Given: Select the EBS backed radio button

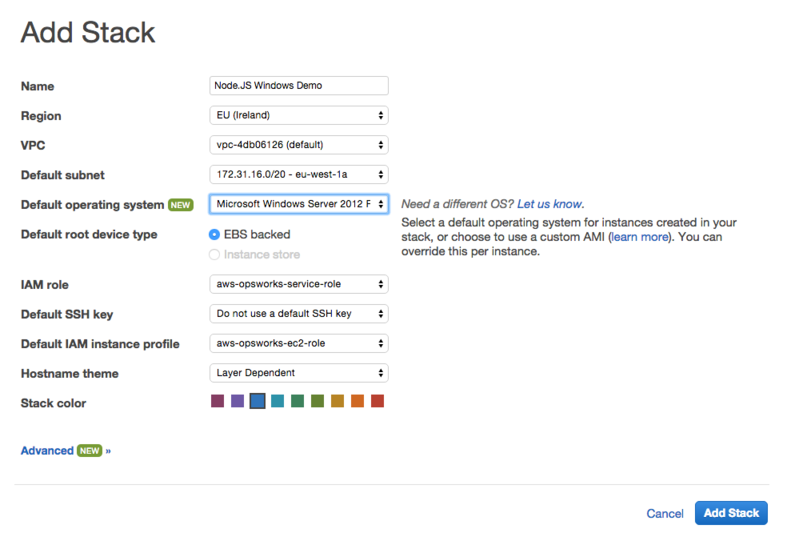Looking at the screenshot, I should coord(214,234).
